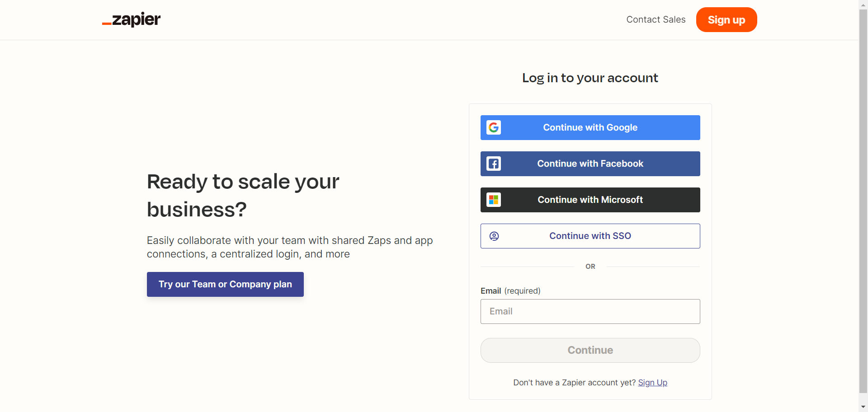868x412 pixels.
Task: Click the orange Sign up button
Action: [726, 20]
